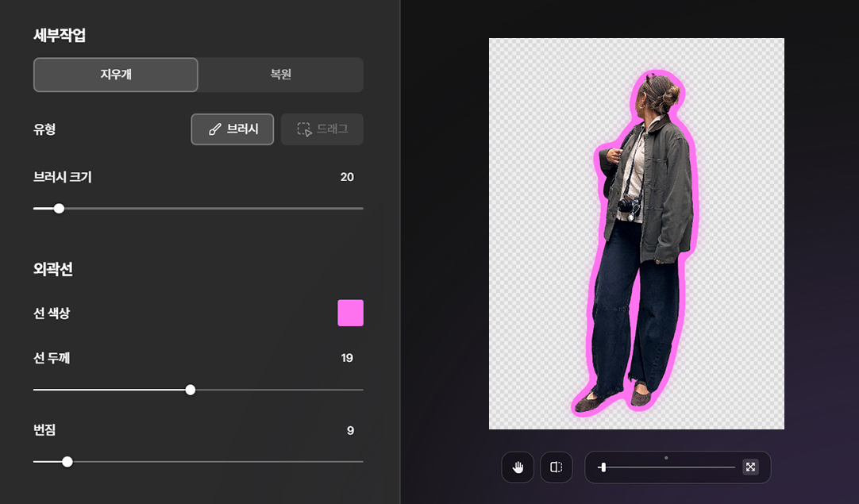Click the 브러시 크기 slider handle
Viewport: 859px width, 504px height.
59,208
